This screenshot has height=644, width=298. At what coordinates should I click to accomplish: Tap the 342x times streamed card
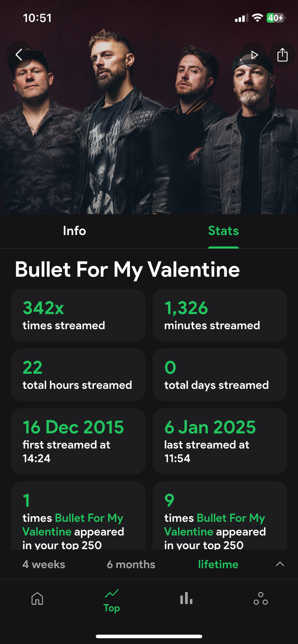tap(78, 315)
